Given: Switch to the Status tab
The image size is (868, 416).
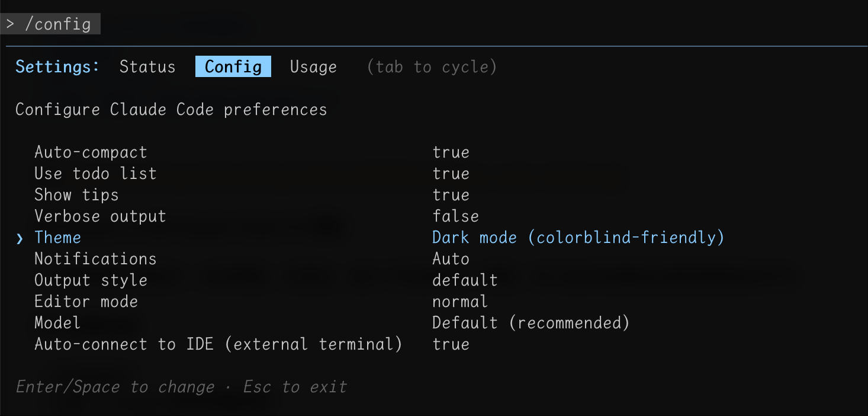Looking at the screenshot, I should (147, 67).
